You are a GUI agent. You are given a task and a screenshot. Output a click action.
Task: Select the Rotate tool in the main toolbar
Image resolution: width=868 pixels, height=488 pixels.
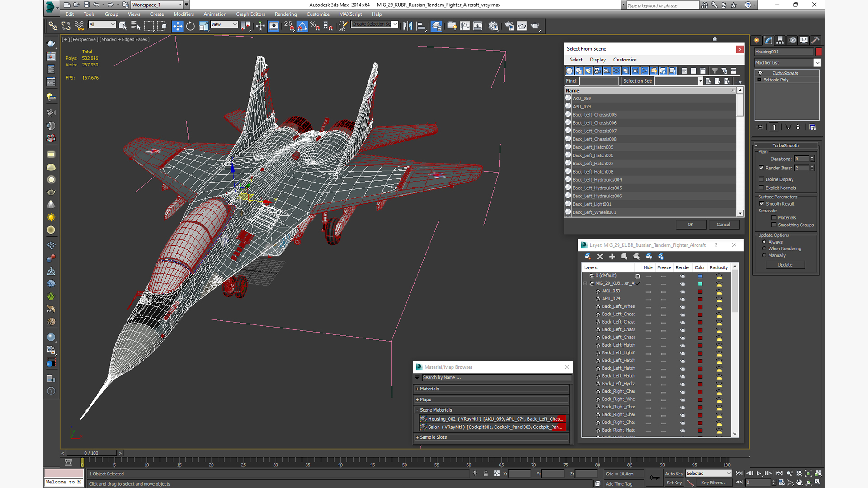pyautogui.click(x=190, y=26)
